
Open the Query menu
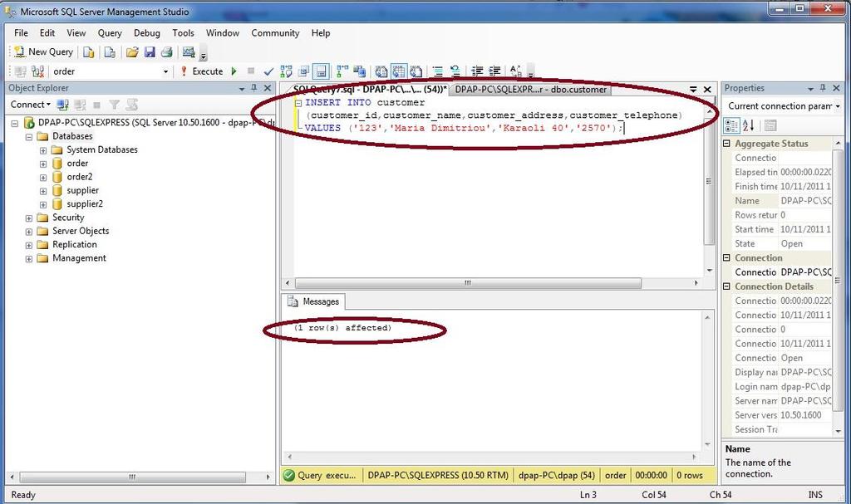110,33
